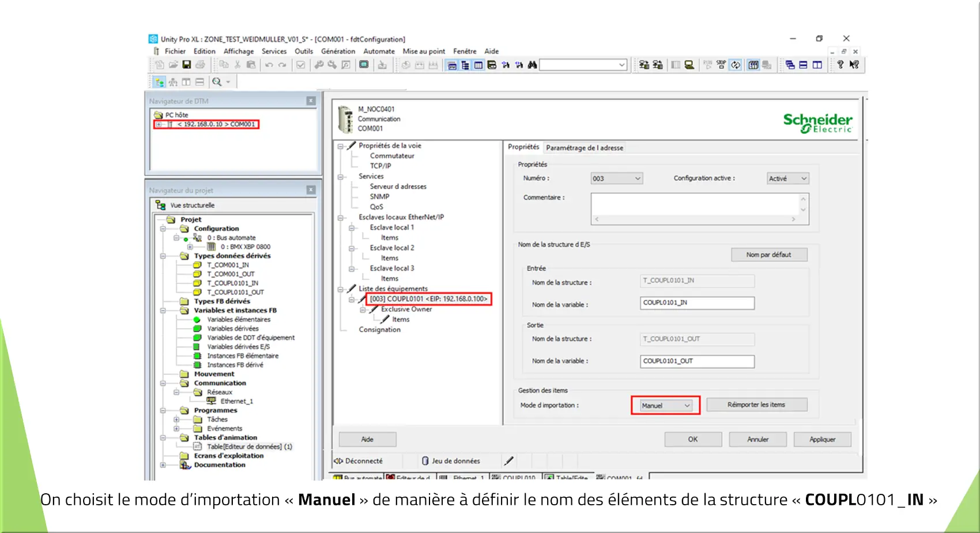Click the COUPL0101_IN variable name field
This screenshot has height=533, width=980.
click(x=697, y=303)
